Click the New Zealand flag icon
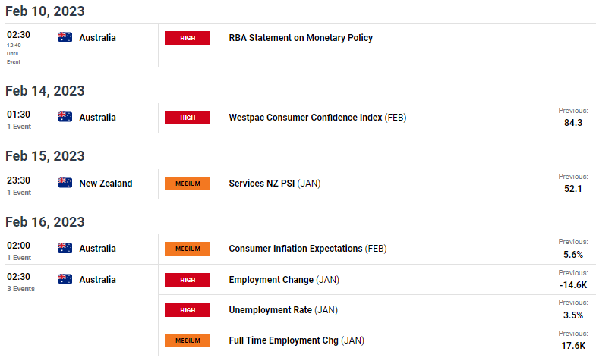The width and height of the screenshot is (596, 364). click(65, 183)
